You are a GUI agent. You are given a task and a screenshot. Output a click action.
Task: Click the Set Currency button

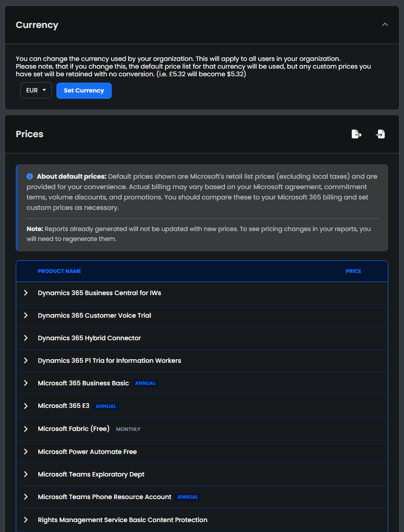pos(84,91)
